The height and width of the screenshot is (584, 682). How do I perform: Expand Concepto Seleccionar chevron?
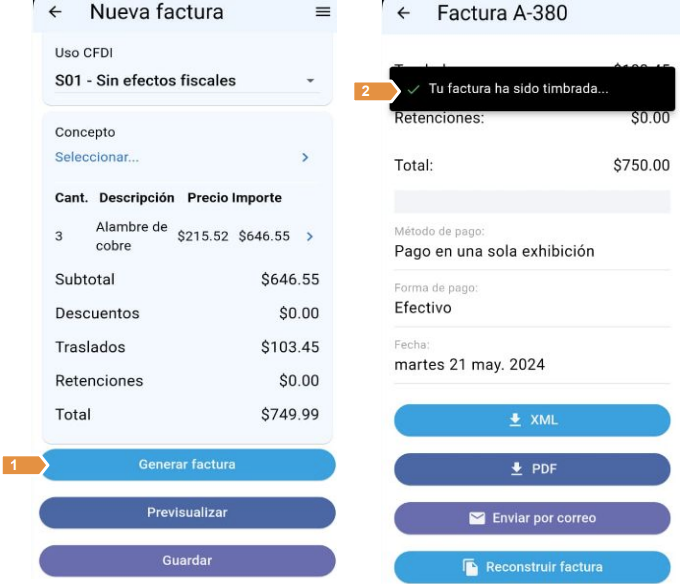[x=305, y=158]
